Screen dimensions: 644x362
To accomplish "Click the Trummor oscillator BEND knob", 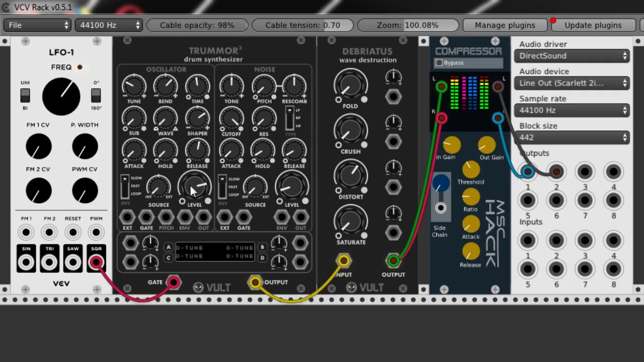I will (x=166, y=86).
